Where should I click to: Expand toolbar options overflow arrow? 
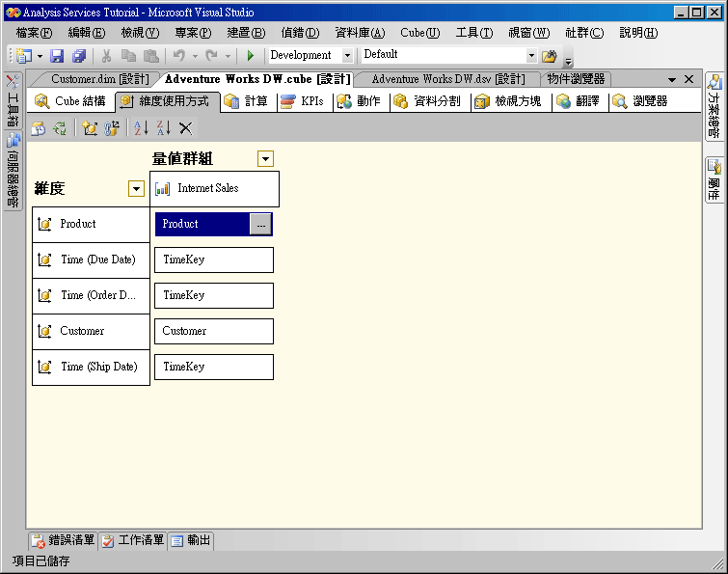tap(569, 62)
